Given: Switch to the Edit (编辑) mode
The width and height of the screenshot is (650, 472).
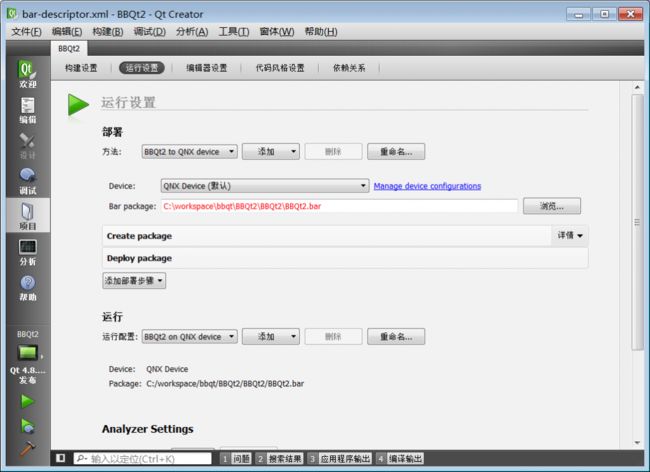Looking at the screenshot, I should pos(28,110).
